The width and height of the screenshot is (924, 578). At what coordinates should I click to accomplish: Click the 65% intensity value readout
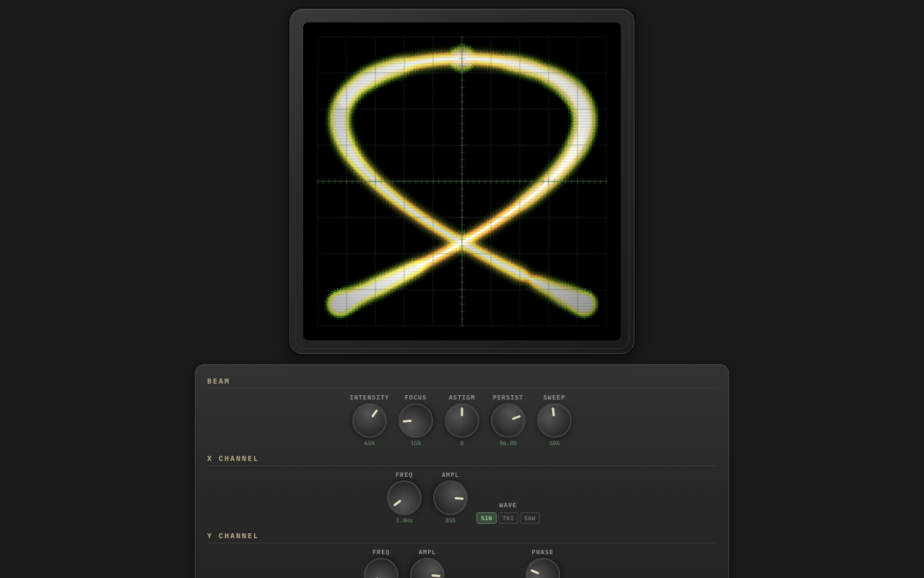370,444
